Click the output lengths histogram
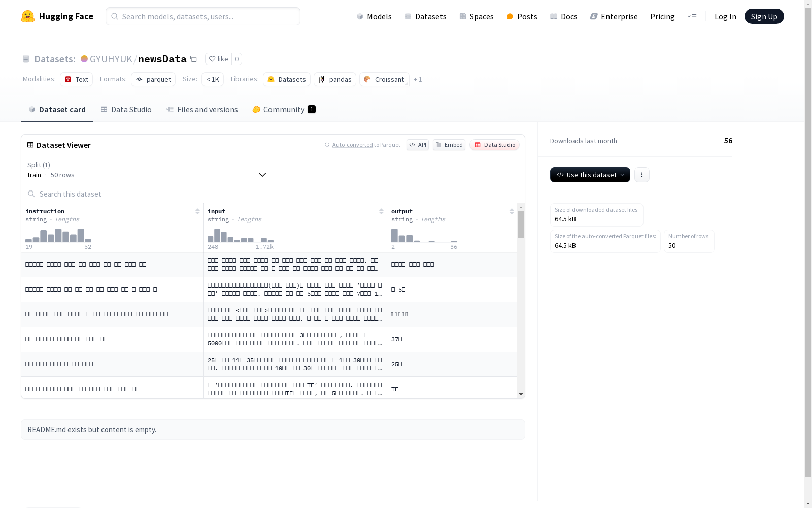Image resolution: width=812 pixels, height=508 pixels. pos(424,235)
